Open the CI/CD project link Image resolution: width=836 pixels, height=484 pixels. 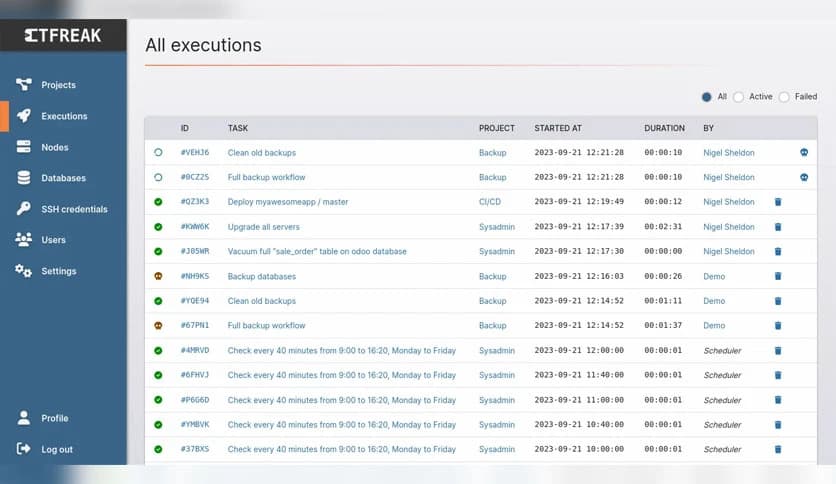click(x=492, y=202)
